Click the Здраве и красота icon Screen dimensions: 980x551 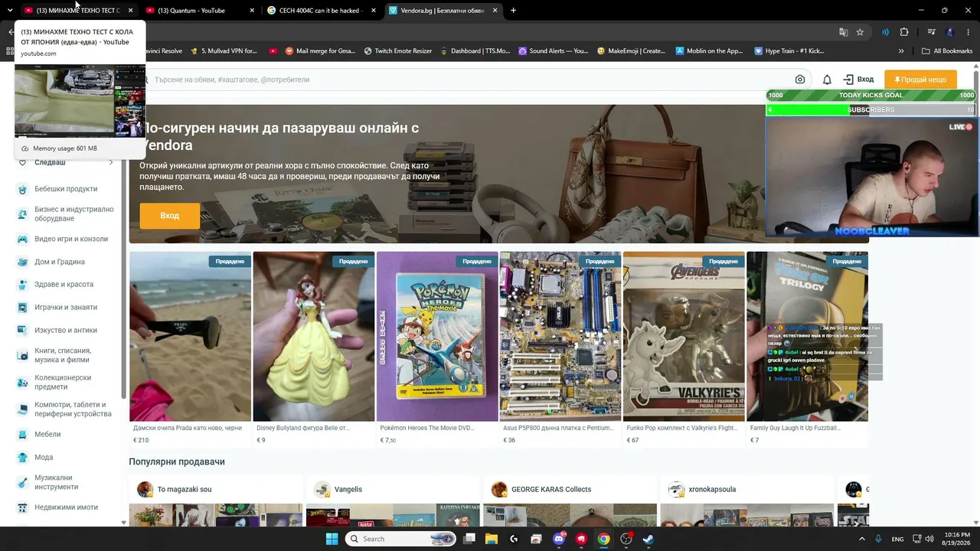[22, 285]
